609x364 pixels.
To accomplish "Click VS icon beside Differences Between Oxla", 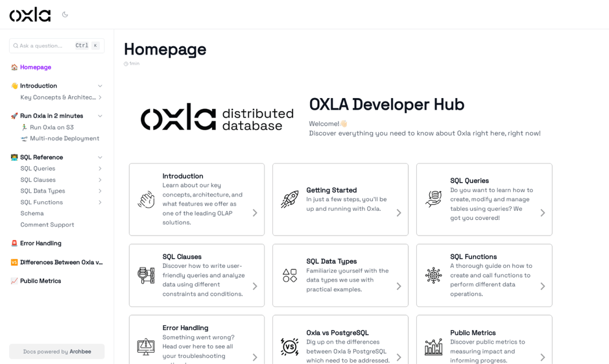I will click(14, 263).
